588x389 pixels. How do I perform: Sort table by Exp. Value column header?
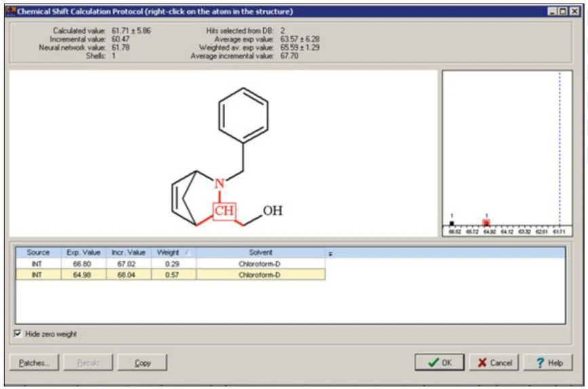click(x=83, y=252)
